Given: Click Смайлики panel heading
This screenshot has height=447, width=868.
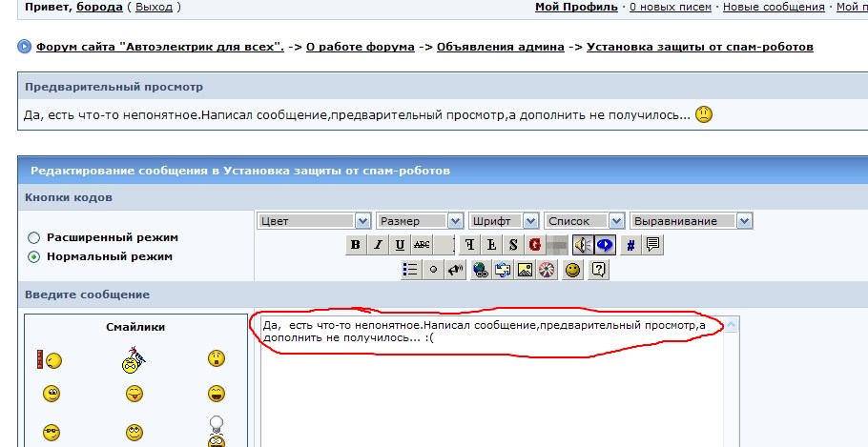Looking at the screenshot, I should click(135, 327).
